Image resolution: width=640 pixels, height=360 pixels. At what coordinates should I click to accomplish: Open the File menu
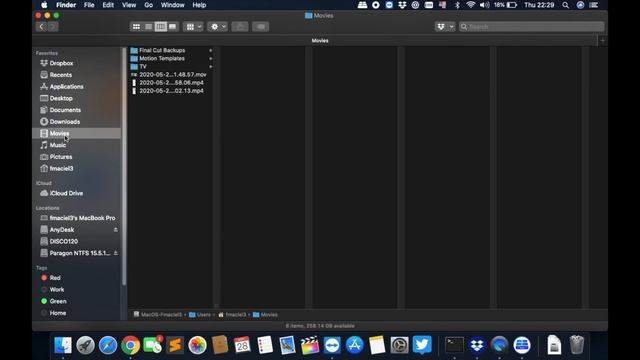click(x=89, y=5)
